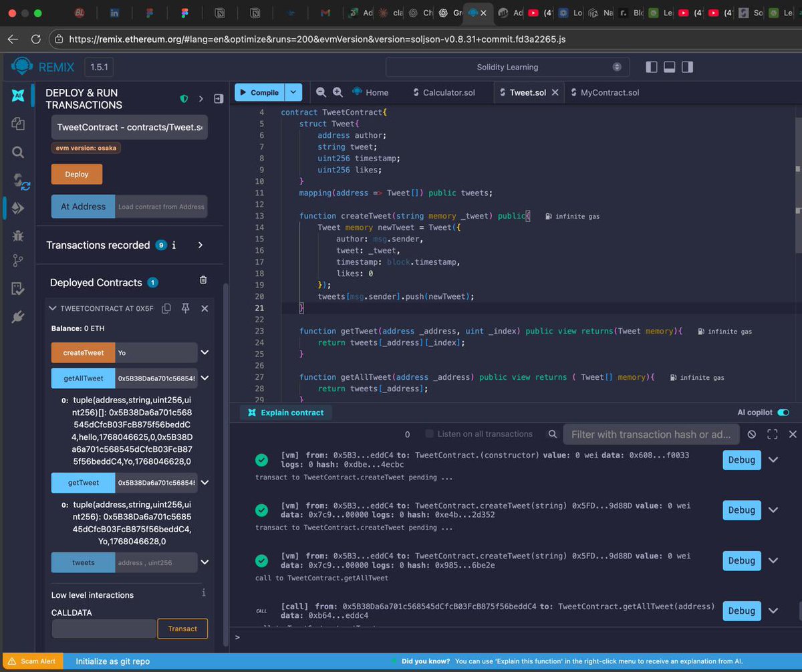The height and width of the screenshot is (672, 802).
Task: Expand getAllTweet function parameters
Action: pos(205,378)
